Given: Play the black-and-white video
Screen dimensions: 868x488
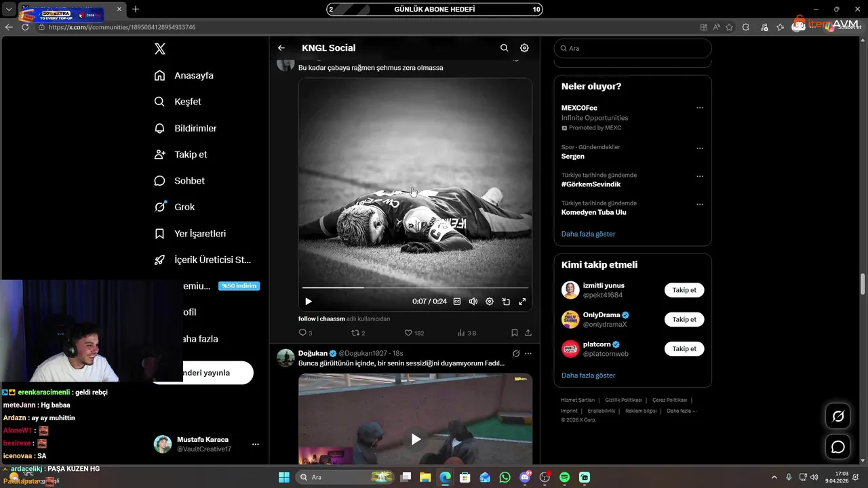Looking at the screenshot, I should click(309, 302).
